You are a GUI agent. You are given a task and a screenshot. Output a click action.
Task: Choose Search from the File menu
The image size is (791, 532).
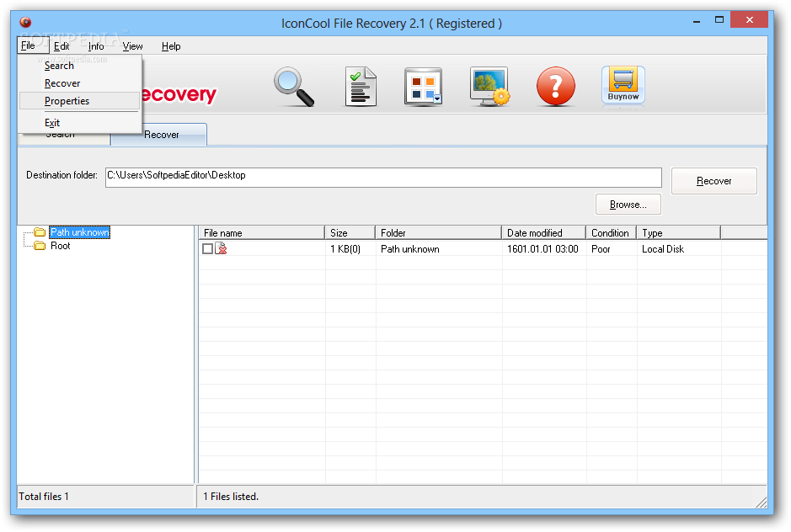[x=79, y=66]
